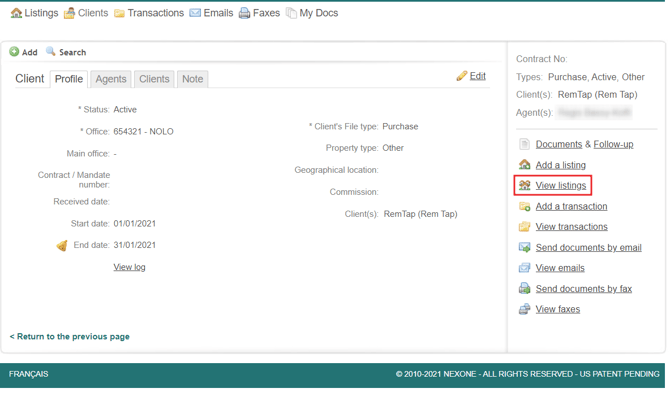Click the Types value Purchase, Active, Other

point(597,77)
